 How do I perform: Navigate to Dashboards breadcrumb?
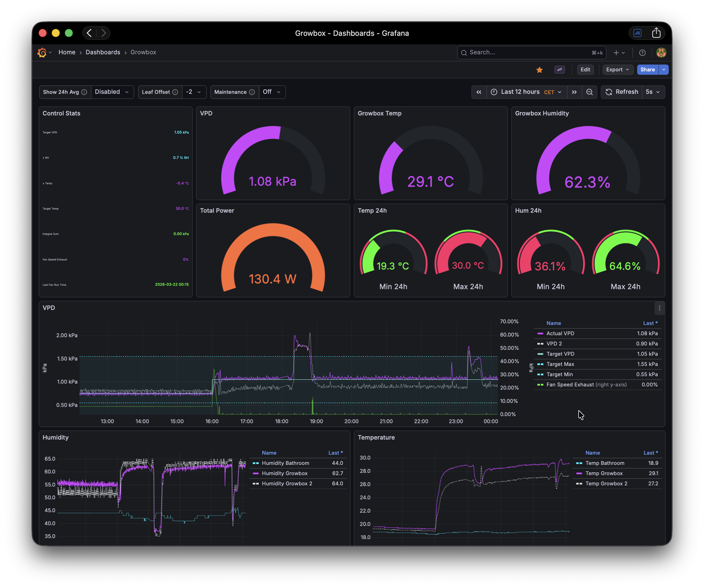point(103,52)
